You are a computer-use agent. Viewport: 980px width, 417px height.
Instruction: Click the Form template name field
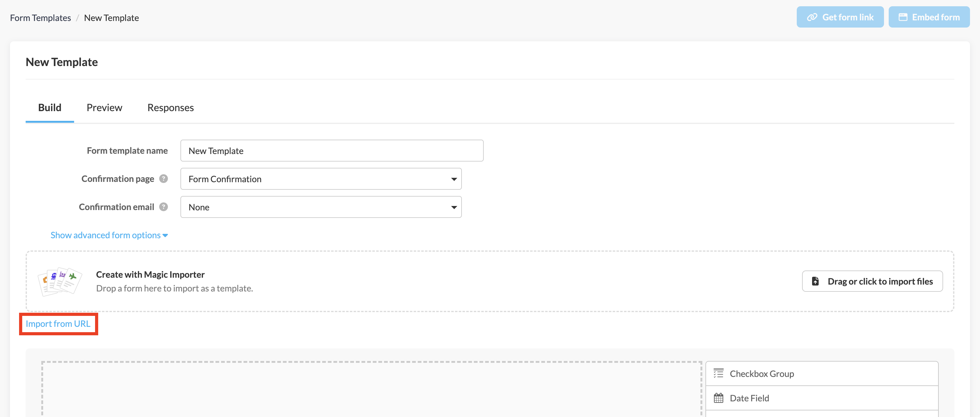[332, 151]
